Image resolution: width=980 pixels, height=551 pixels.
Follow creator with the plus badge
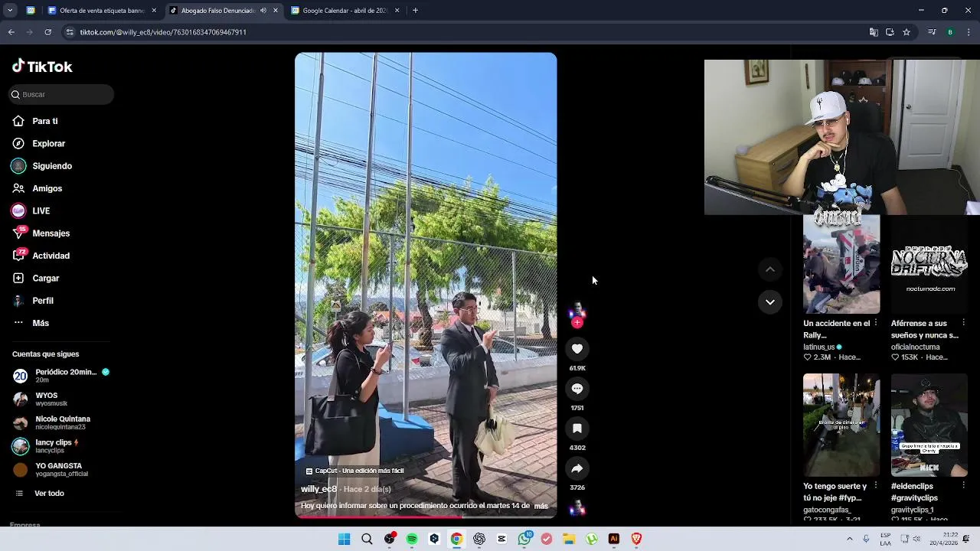(x=577, y=323)
